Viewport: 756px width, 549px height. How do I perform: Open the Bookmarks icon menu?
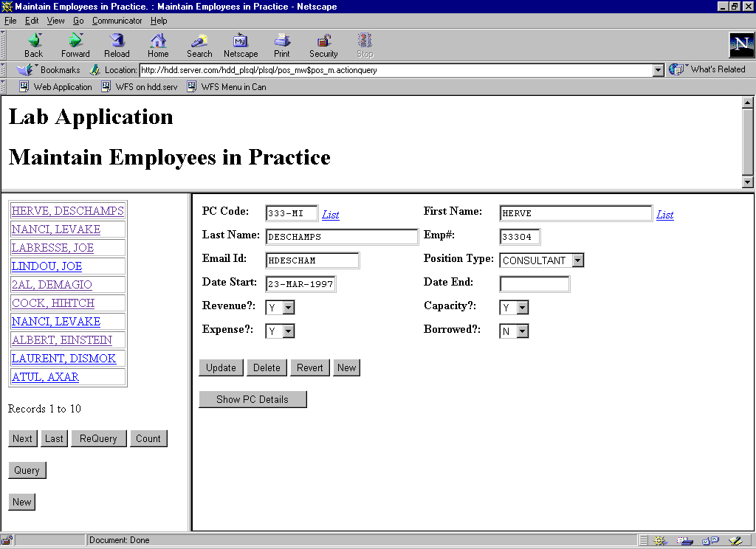pyautogui.click(x=26, y=70)
